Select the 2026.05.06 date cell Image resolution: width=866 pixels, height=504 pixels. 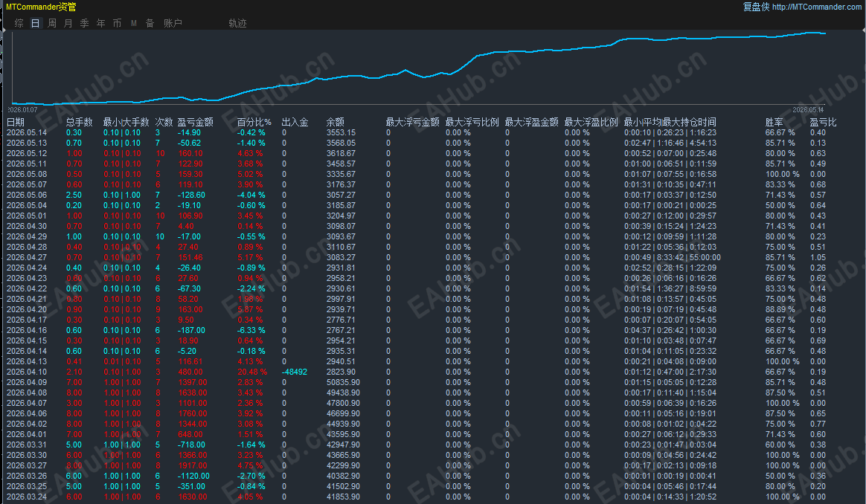tap(27, 195)
